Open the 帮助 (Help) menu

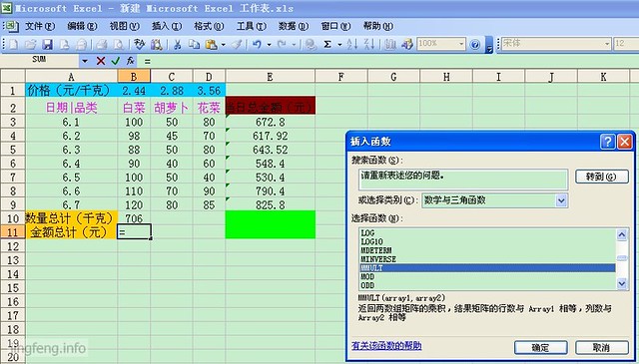click(x=378, y=26)
